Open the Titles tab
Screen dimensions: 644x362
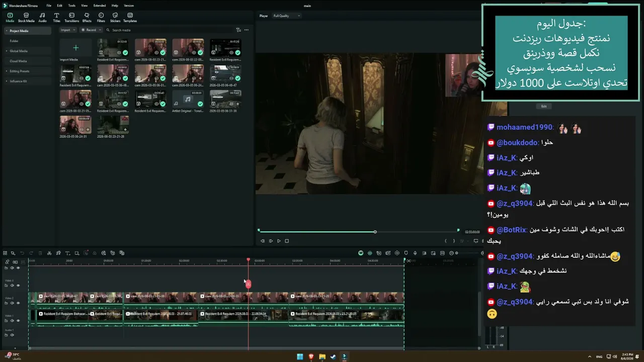(56, 18)
